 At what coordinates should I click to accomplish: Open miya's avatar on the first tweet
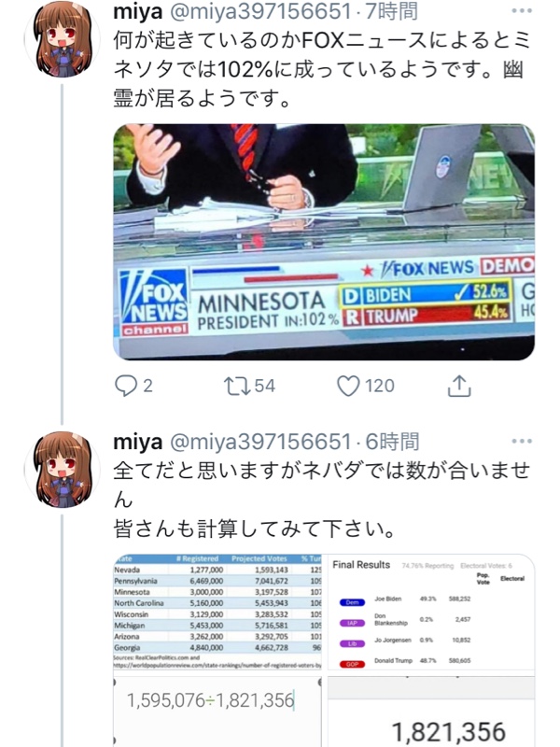(x=63, y=39)
